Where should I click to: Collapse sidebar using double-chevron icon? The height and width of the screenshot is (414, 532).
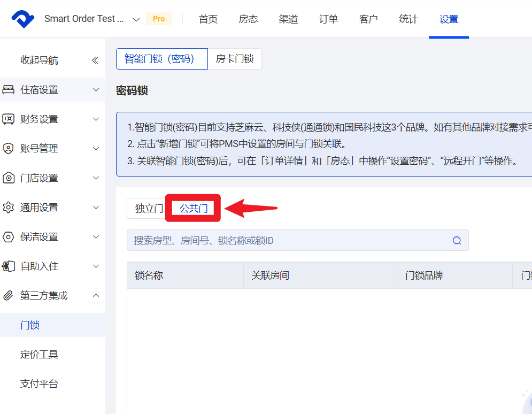[x=95, y=60]
